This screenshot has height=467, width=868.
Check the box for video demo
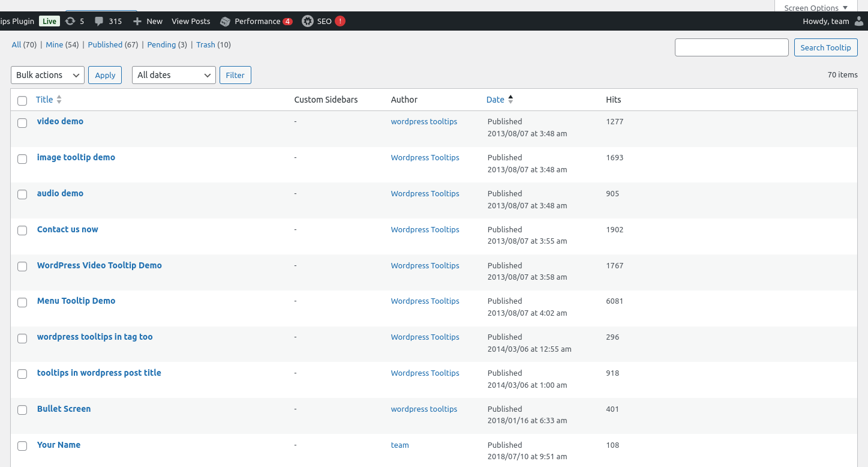(x=22, y=122)
